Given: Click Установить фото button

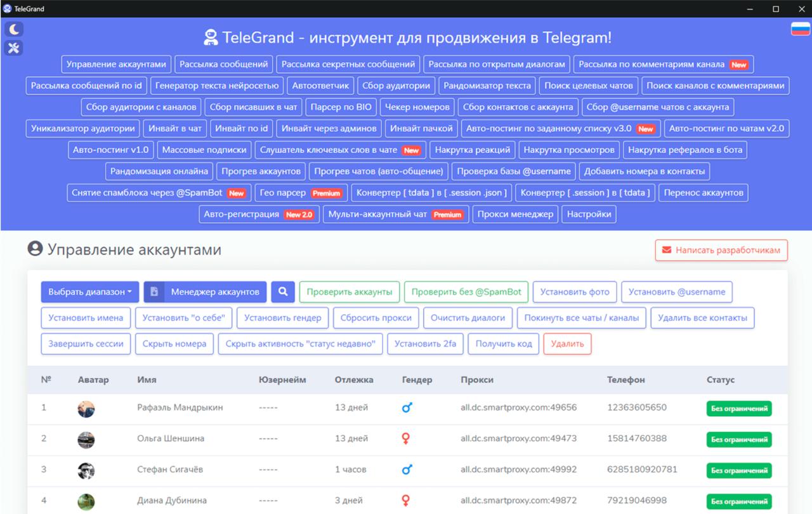Looking at the screenshot, I should tap(575, 292).
